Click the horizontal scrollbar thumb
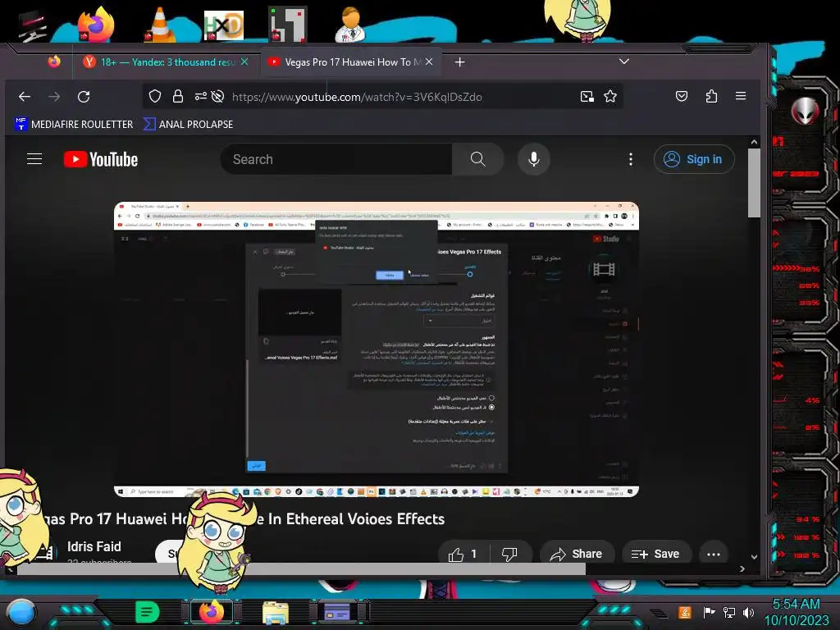The image size is (840, 630). pos(301,569)
